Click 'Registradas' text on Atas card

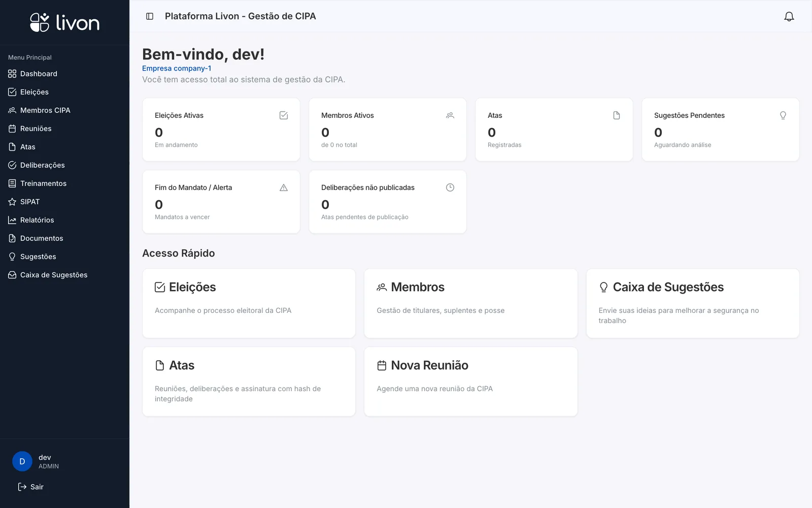click(x=504, y=145)
